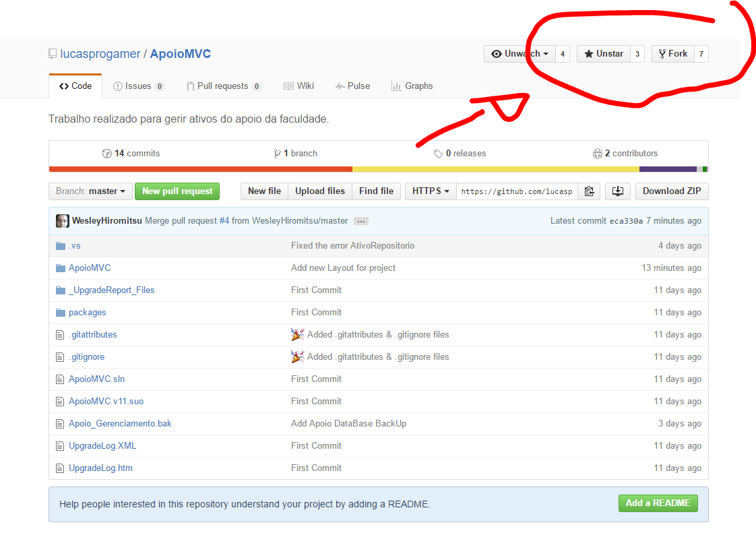Expand commit message ellipsis button
This screenshot has height=535, width=756.
[361, 221]
